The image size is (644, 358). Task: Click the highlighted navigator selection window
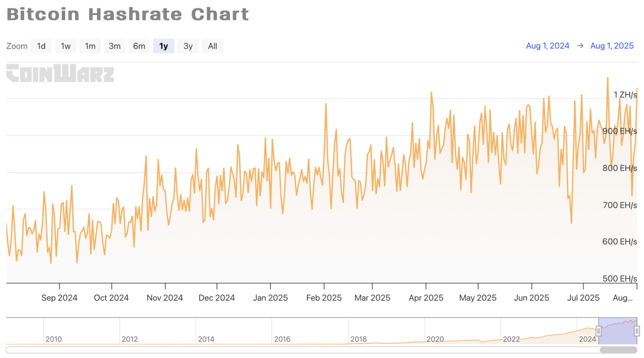click(618, 331)
